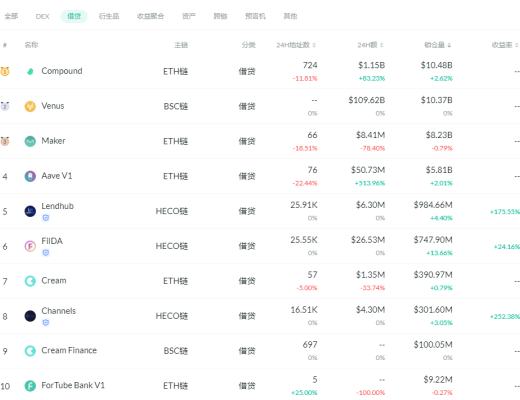Viewport: 520px width, 400px height.
Task: Switch to the 衍生品 tab
Action: click(109, 16)
